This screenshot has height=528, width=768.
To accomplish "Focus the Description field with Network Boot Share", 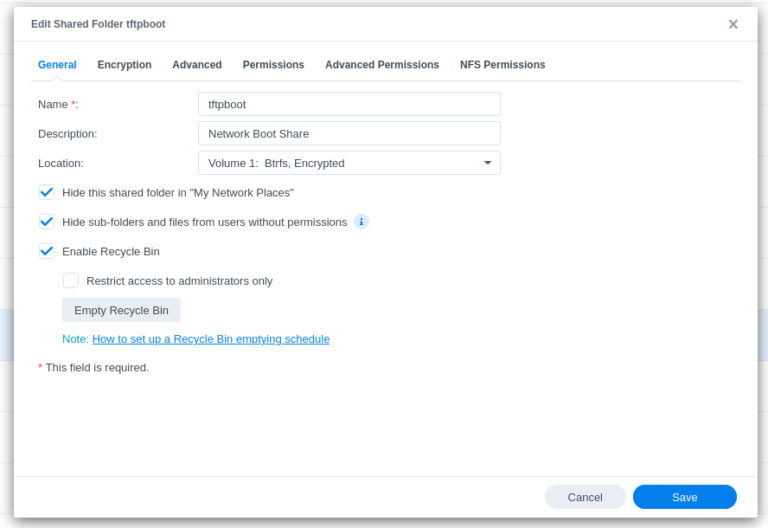I will pos(348,134).
